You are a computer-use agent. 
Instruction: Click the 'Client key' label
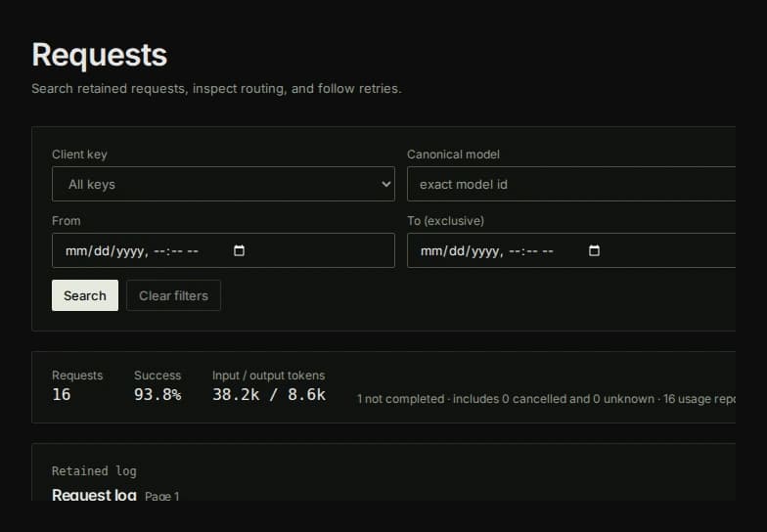80,155
